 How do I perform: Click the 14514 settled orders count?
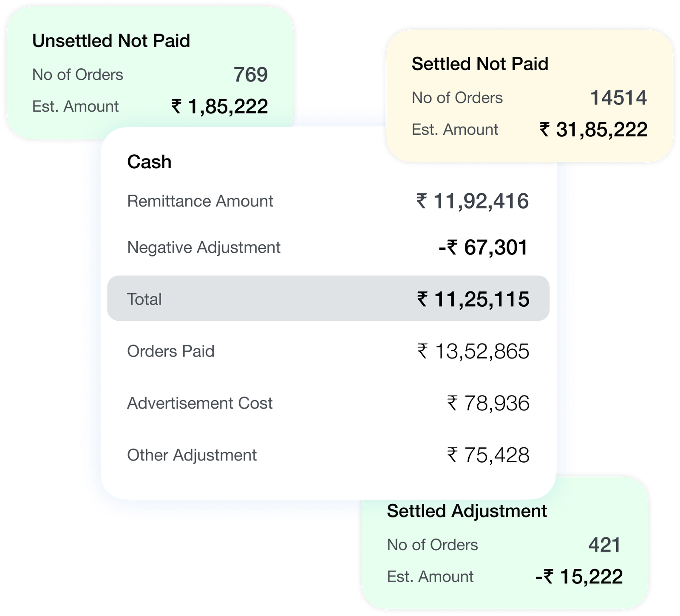coord(619,98)
